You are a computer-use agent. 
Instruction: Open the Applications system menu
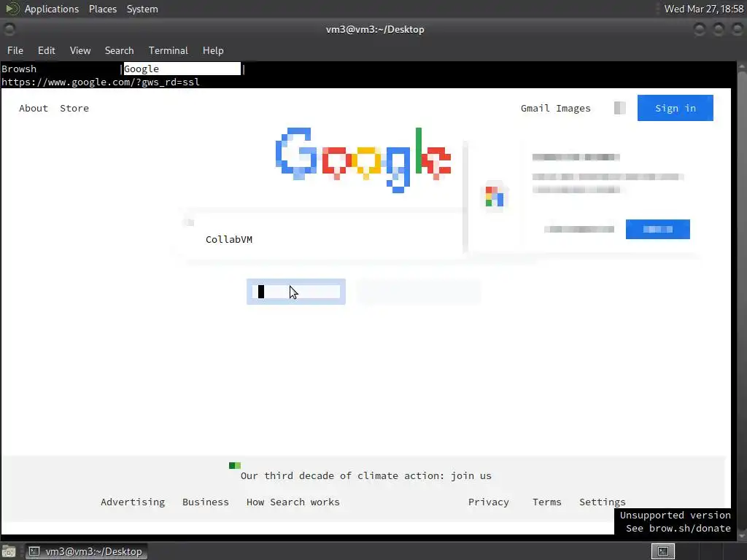point(52,9)
